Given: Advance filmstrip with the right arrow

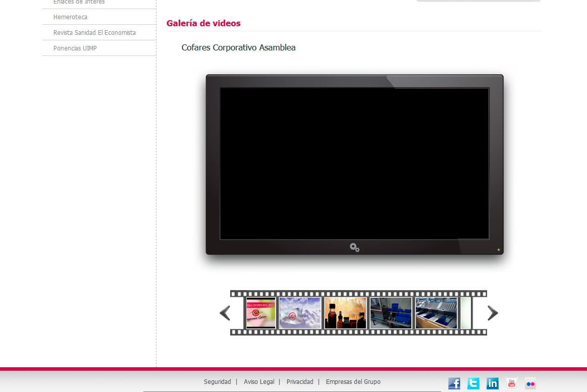Looking at the screenshot, I should 492,313.
